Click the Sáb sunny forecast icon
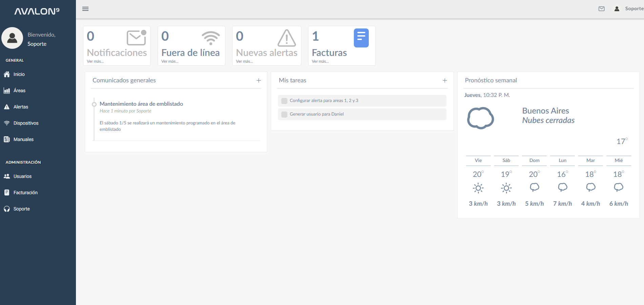 (x=506, y=188)
